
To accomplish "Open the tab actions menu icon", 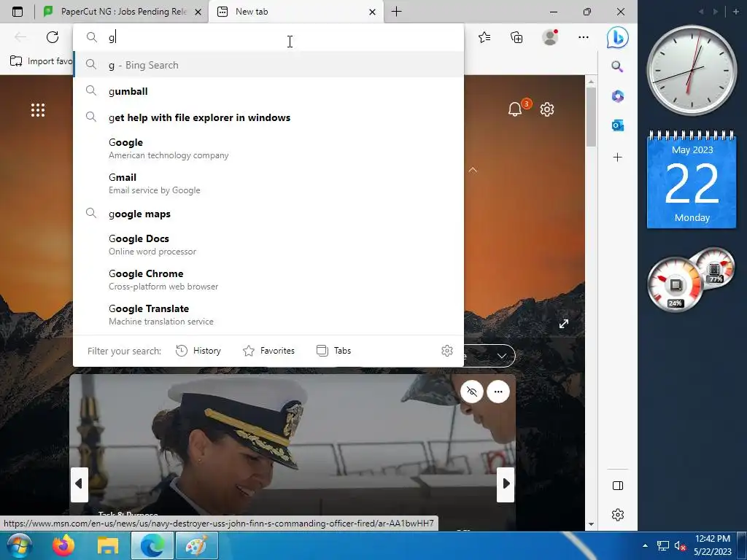I will (18, 12).
